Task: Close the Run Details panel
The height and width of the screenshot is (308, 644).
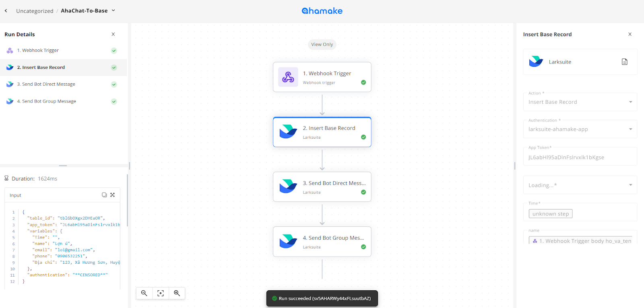Action: tap(113, 34)
